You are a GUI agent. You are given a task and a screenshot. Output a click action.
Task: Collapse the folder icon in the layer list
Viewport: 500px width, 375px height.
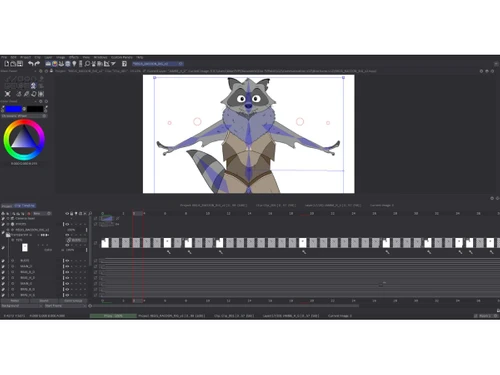point(8,235)
